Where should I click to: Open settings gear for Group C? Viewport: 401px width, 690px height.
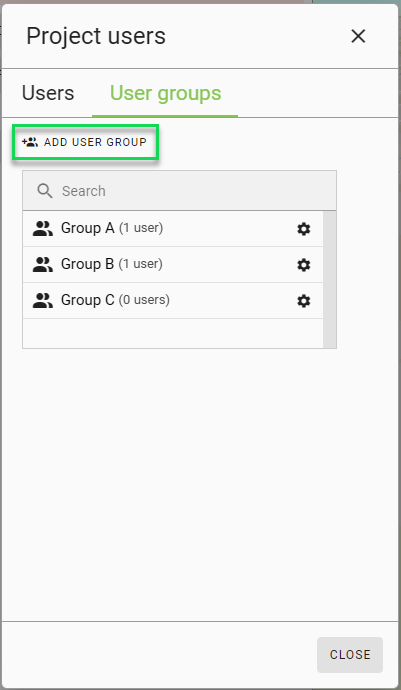tap(304, 301)
